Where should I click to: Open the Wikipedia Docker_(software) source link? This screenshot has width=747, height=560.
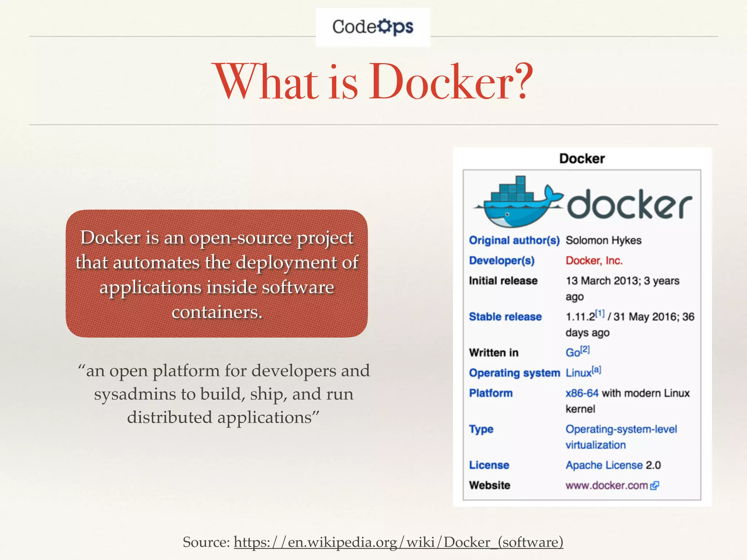coord(398,542)
